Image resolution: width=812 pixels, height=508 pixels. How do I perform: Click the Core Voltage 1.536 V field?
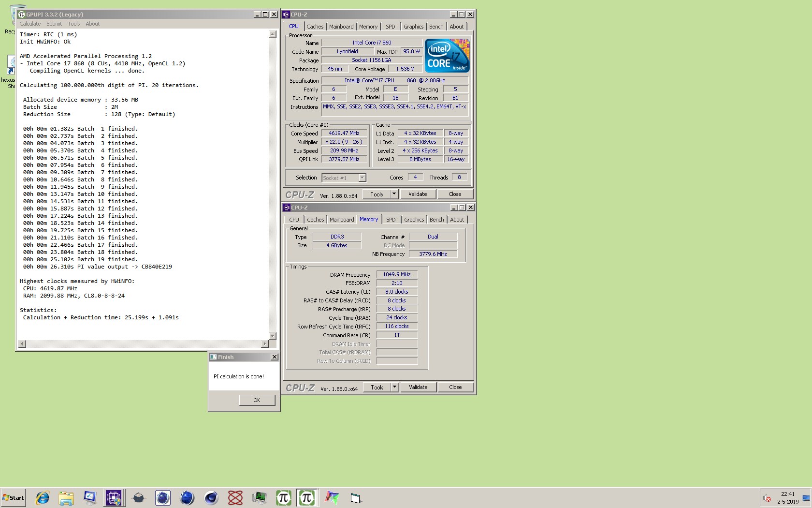(x=405, y=69)
